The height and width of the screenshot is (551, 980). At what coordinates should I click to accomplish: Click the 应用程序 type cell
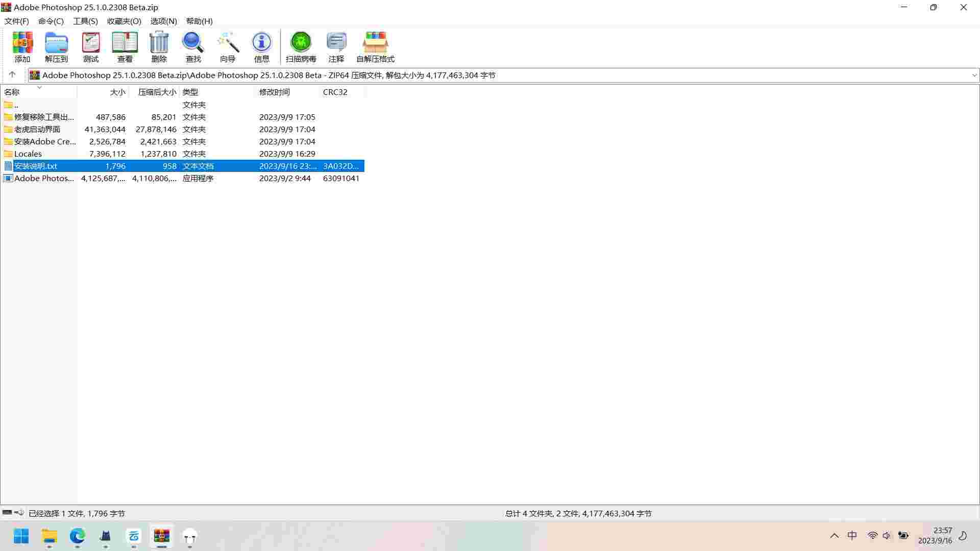pos(198,178)
